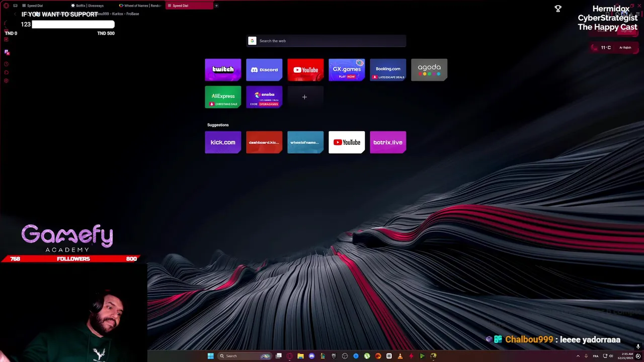Open the GX.games speed dial tile
Viewport: 644px width, 362px height.
click(x=347, y=70)
